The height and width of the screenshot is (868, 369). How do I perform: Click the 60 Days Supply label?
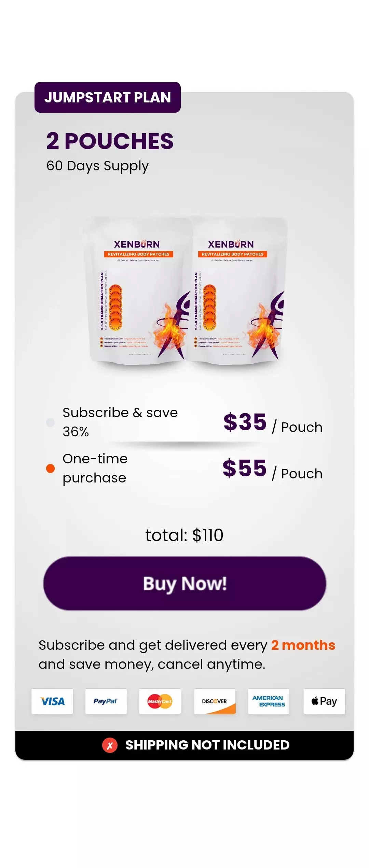pos(97,166)
